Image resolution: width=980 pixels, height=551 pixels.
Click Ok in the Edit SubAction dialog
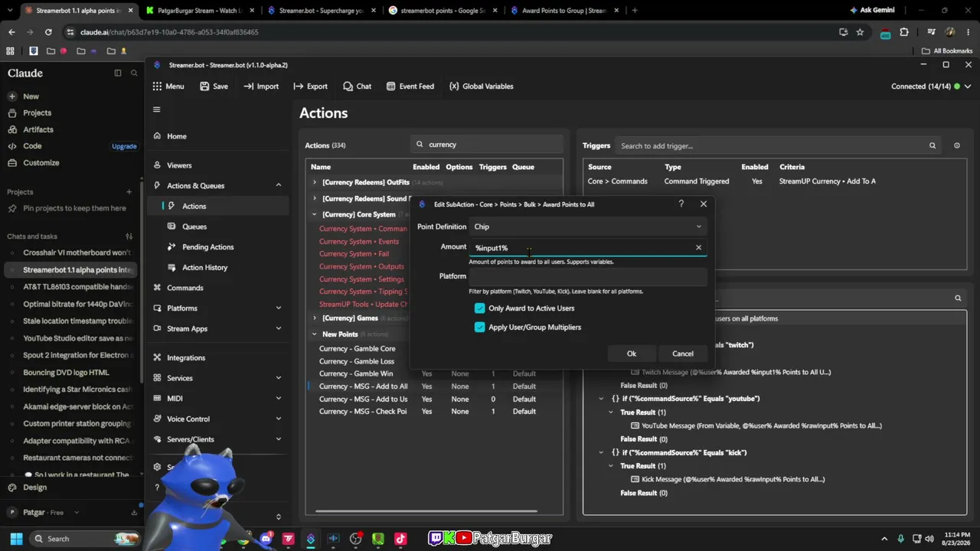(x=632, y=354)
